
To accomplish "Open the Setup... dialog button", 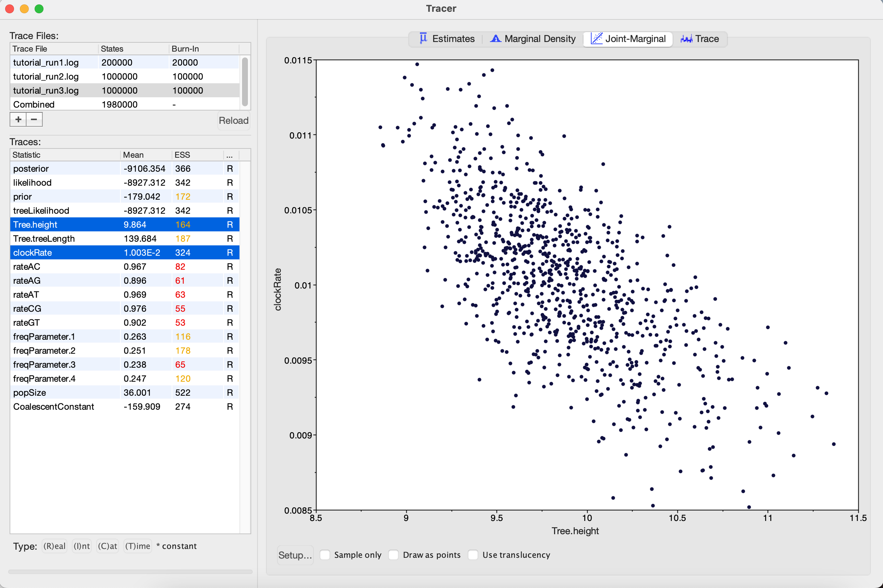I will coord(295,555).
